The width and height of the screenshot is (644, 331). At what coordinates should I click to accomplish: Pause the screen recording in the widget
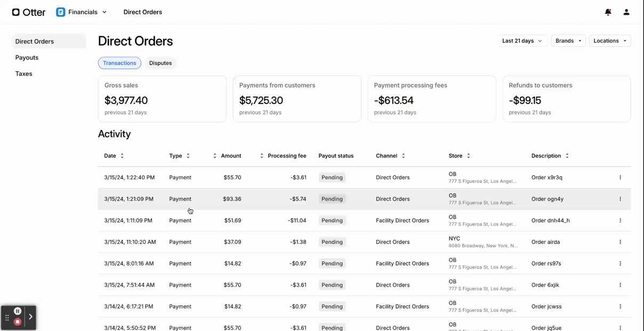coord(18,310)
